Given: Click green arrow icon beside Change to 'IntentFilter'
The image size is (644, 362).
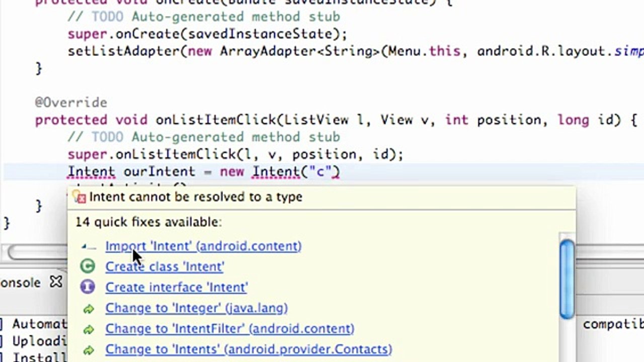Looking at the screenshot, I should click(88, 329).
